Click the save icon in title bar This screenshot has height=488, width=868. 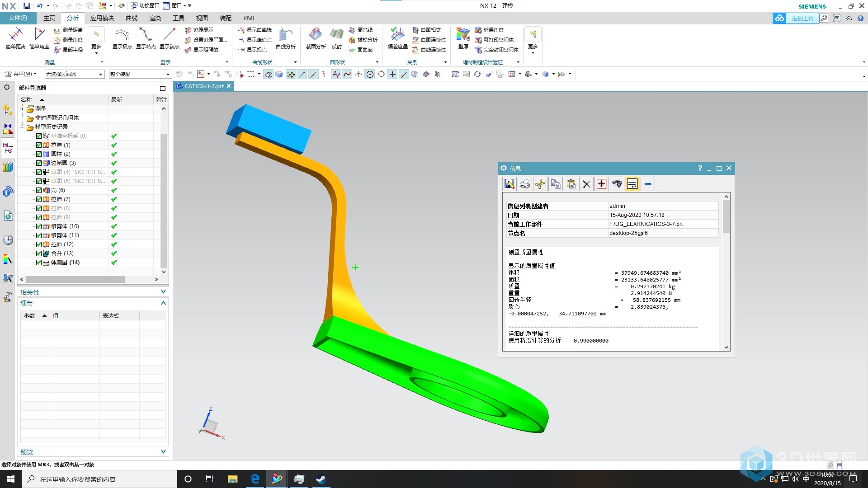click(27, 6)
